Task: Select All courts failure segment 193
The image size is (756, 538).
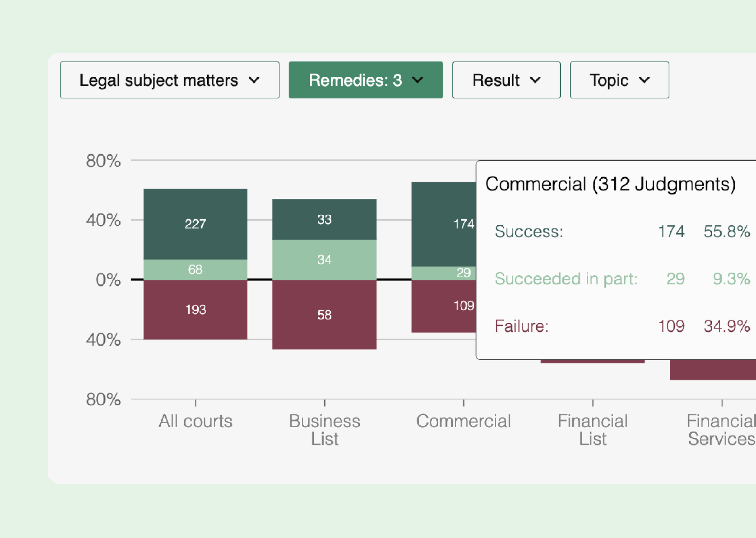Action: [195, 310]
